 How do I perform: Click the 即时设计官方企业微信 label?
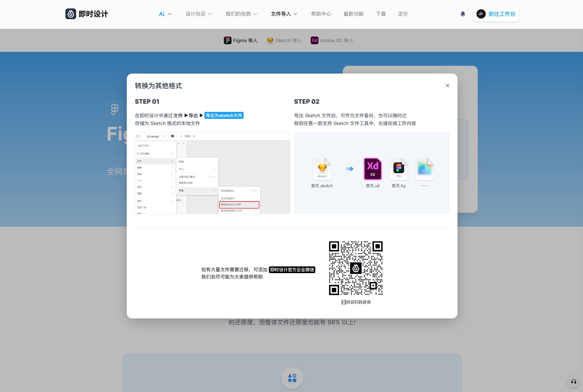292,270
